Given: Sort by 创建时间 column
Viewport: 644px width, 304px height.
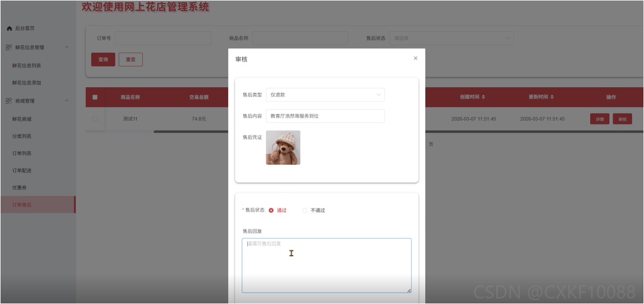Looking at the screenshot, I should click(473, 97).
